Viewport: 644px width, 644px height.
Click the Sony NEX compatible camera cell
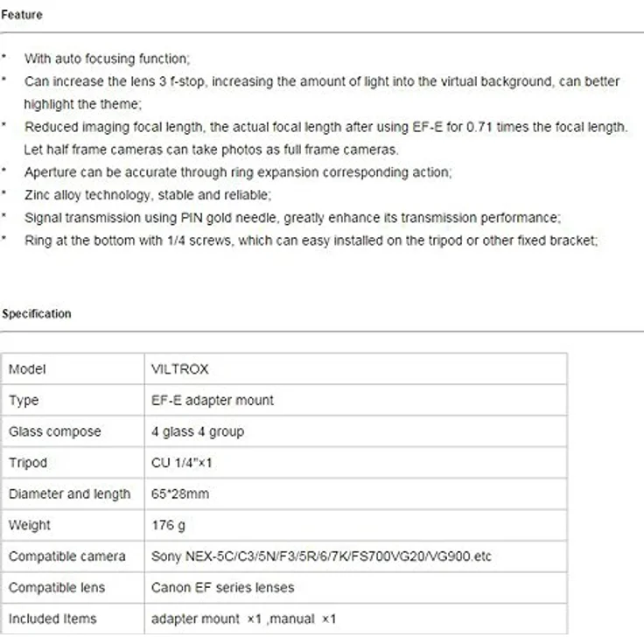(x=355, y=556)
